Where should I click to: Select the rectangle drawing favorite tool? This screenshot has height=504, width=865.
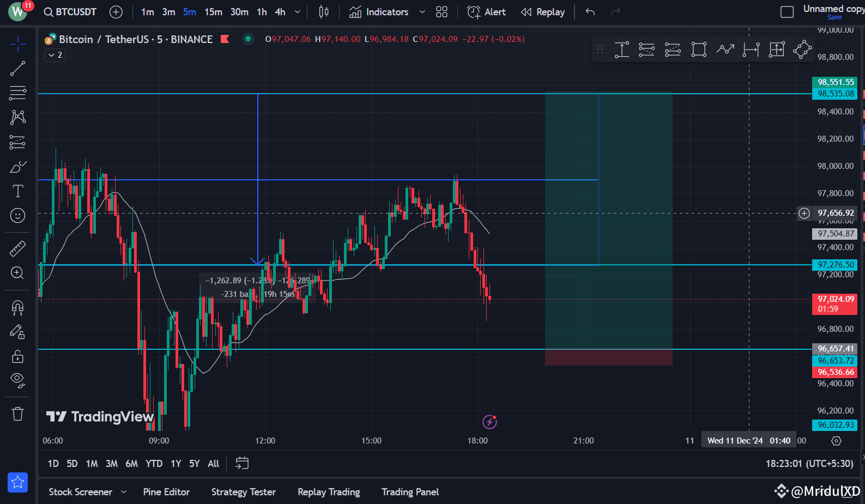click(x=699, y=50)
